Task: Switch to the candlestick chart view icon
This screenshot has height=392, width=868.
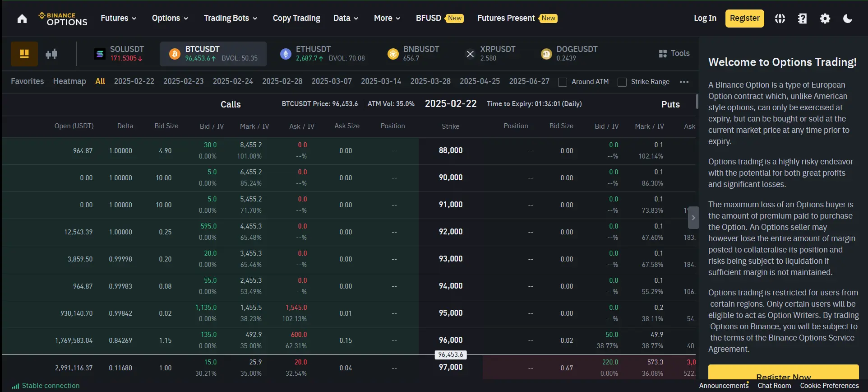Action: [x=51, y=54]
